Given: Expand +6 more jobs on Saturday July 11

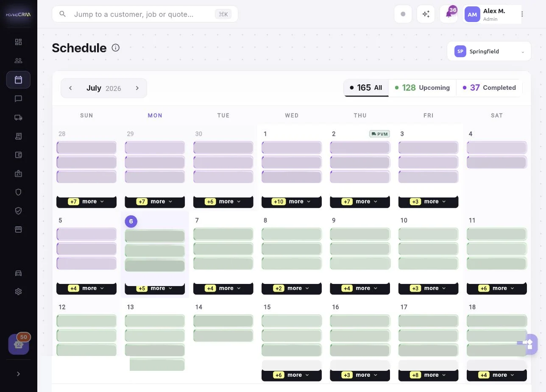Looking at the screenshot, I should (x=497, y=289).
